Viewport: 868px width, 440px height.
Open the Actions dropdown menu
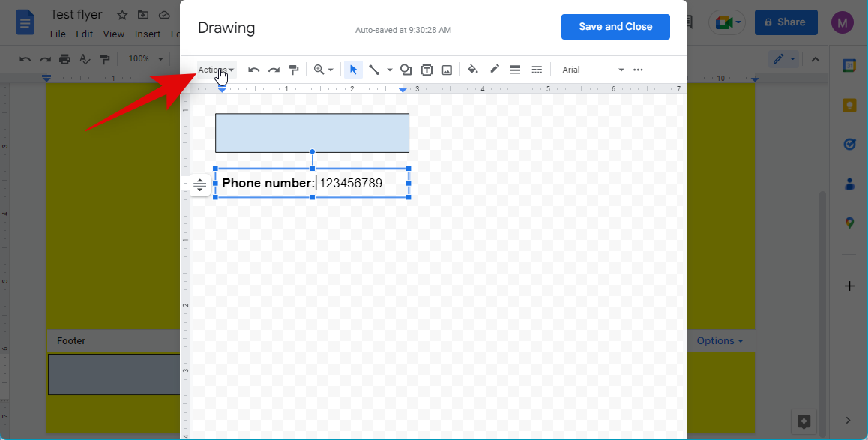pyautogui.click(x=216, y=70)
